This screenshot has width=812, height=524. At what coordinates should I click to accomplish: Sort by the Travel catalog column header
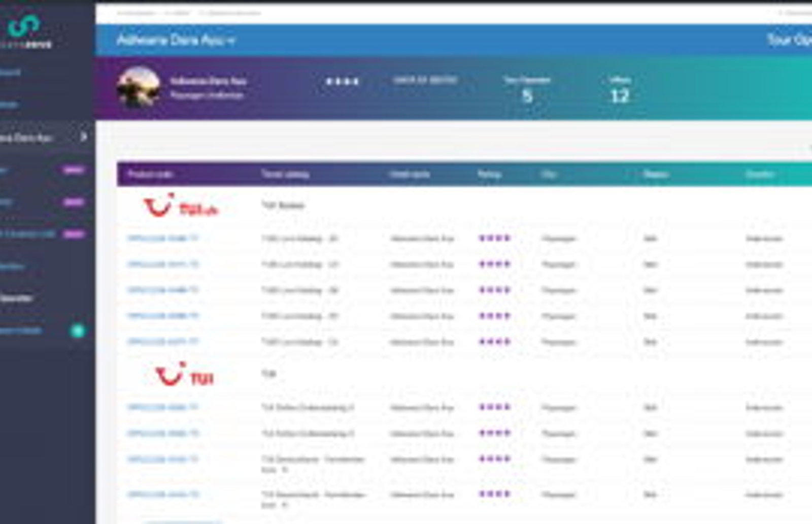coord(285,174)
